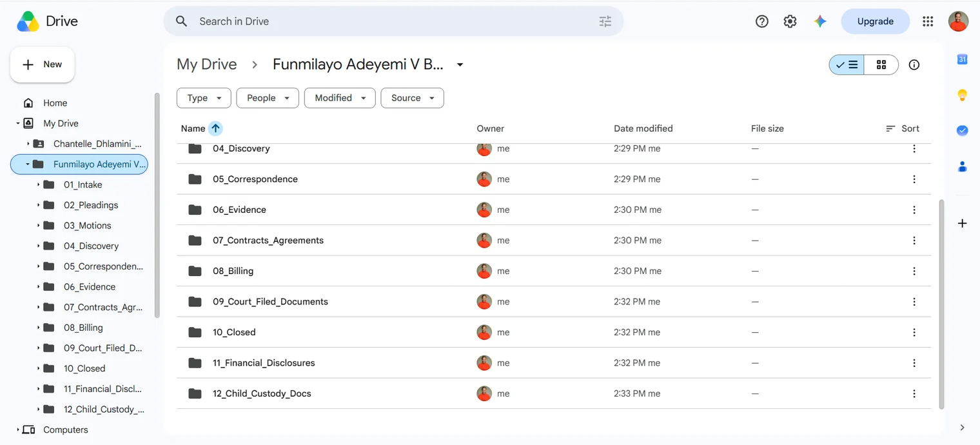Screen dimensions: 980x445
Task: Open more actions for 05_Correspondence row
Action: pyautogui.click(x=914, y=179)
